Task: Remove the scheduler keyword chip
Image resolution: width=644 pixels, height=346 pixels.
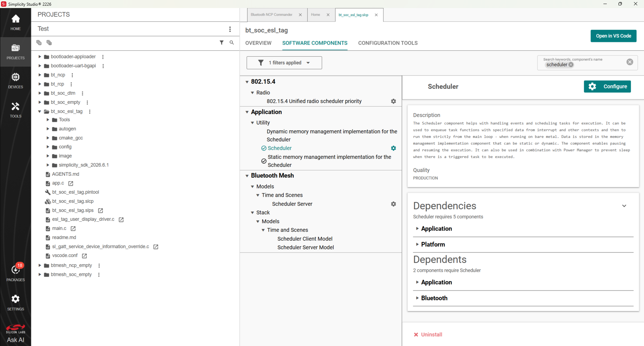Action: point(571,65)
